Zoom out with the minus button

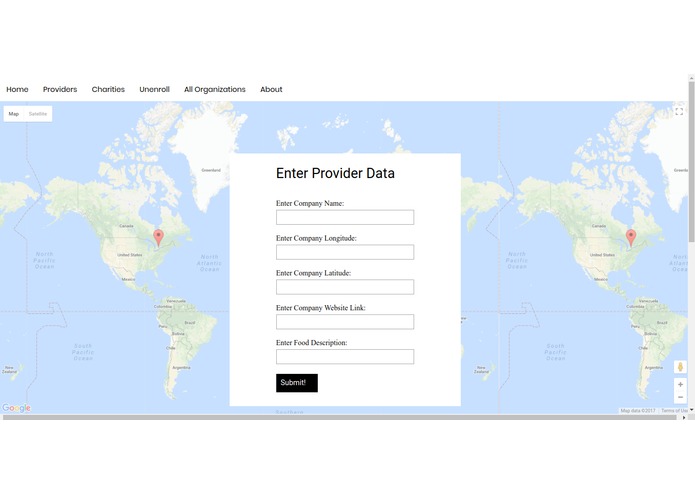click(680, 397)
